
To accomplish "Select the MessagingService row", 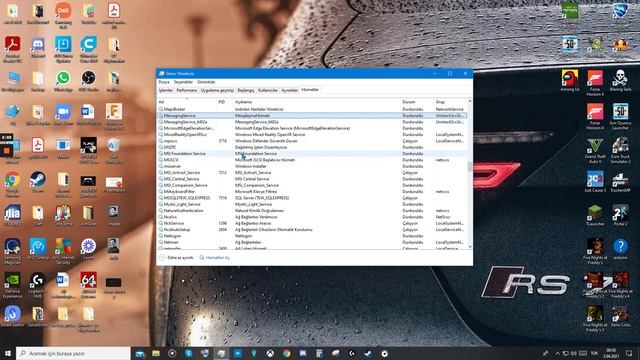I will [x=312, y=116].
